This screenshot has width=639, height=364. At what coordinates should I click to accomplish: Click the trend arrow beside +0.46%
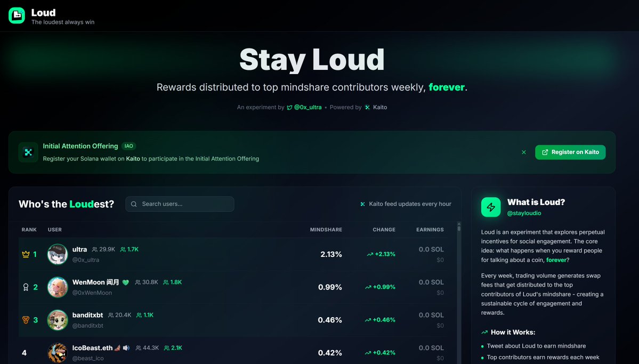[x=368, y=320]
